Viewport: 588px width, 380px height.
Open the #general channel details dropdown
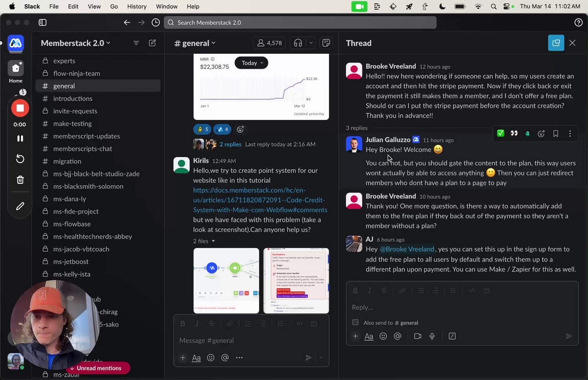195,43
